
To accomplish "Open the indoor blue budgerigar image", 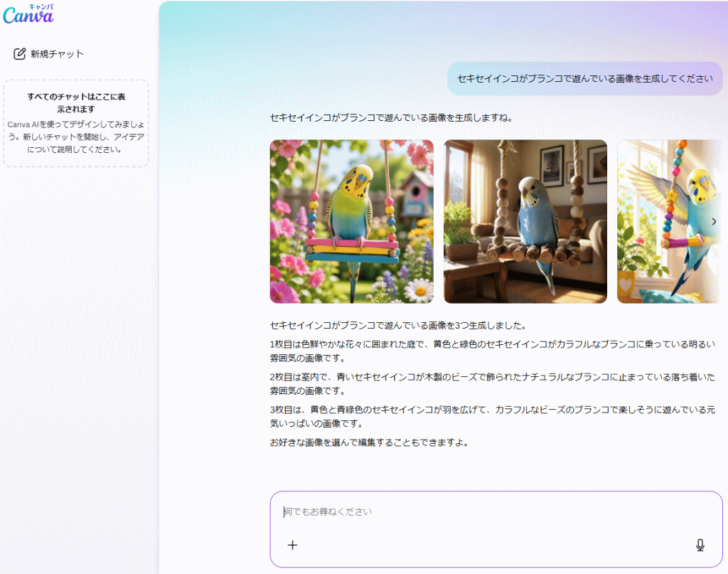I will 525,221.
